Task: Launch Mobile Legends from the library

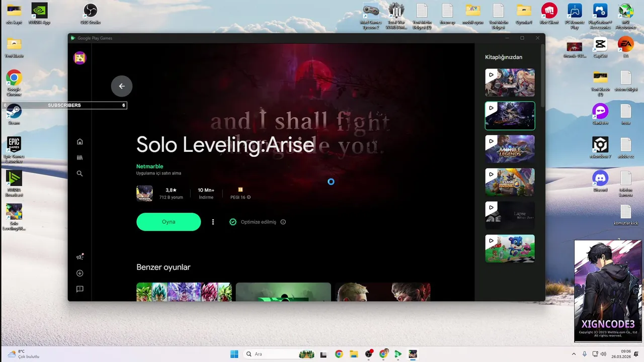Action: tap(510, 149)
